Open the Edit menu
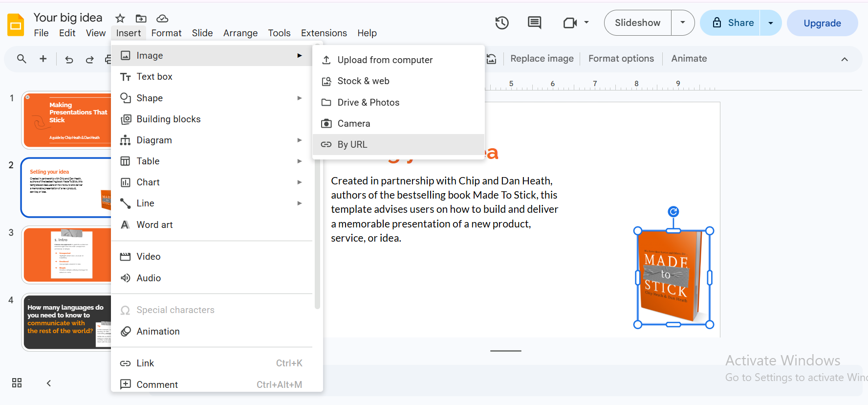The height and width of the screenshot is (405, 868). tap(67, 33)
